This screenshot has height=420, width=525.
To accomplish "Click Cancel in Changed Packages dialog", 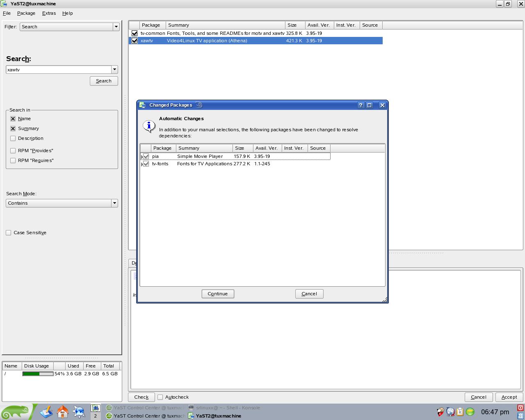I will click(309, 294).
